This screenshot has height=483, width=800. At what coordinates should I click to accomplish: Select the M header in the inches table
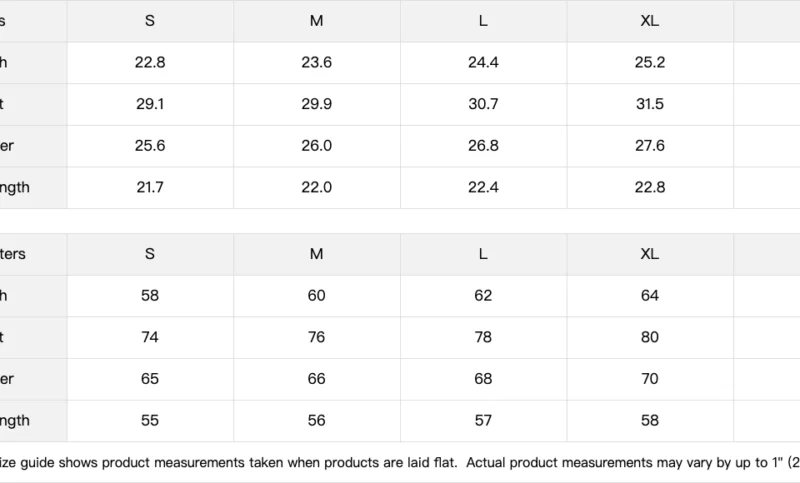point(316,21)
